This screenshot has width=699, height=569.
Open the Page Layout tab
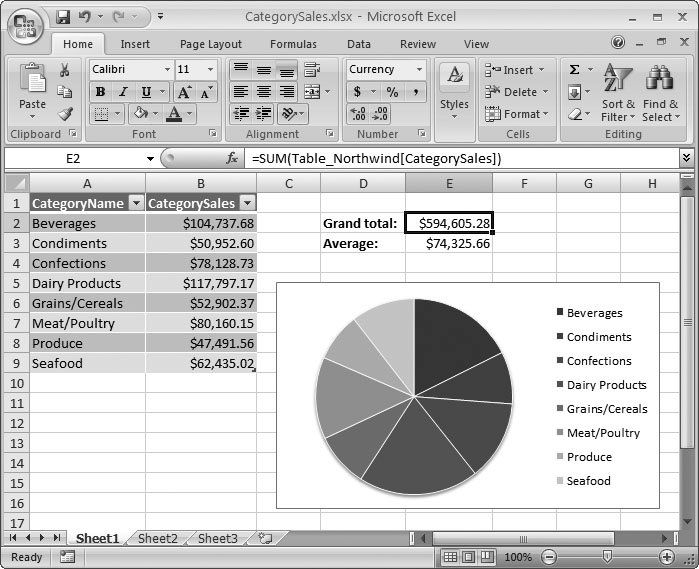click(x=211, y=44)
